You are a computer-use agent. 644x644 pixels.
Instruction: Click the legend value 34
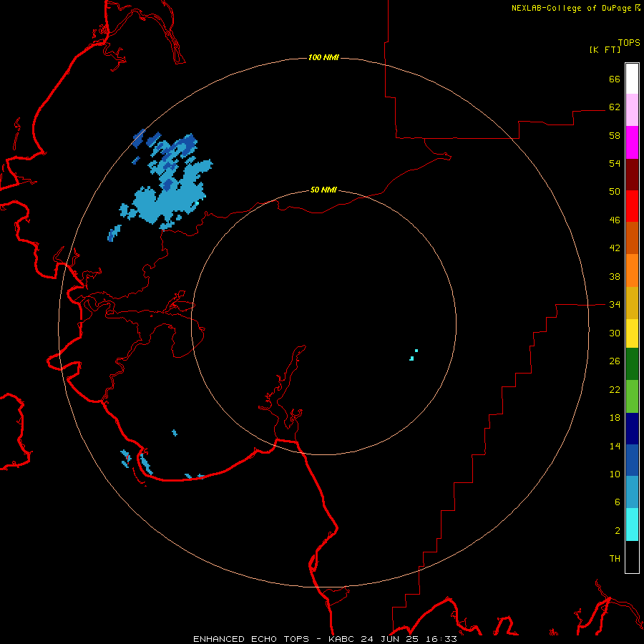(615, 304)
